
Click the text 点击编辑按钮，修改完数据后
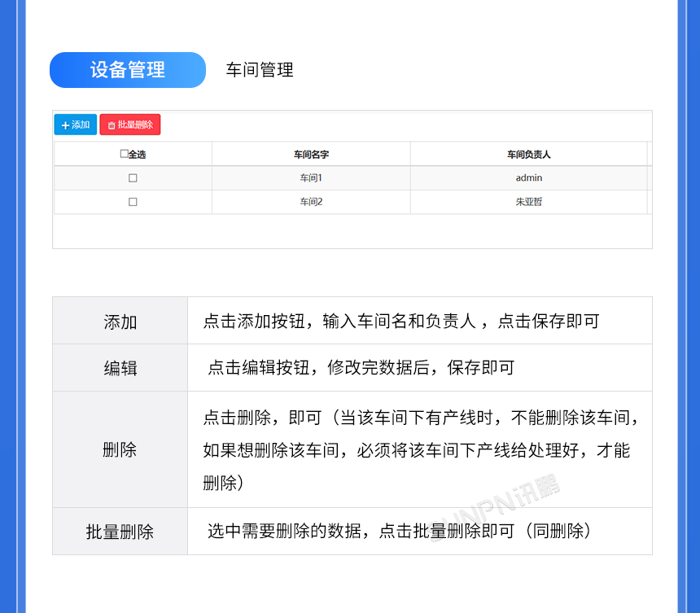click(x=319, y=367)
